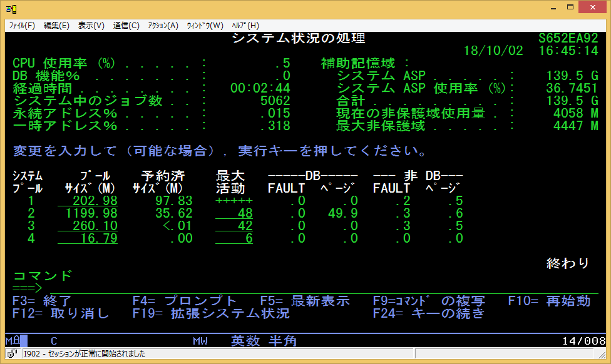
Task: Click the connection status icon in status bar
Action: pyautogui.click(x=11, y=354)
